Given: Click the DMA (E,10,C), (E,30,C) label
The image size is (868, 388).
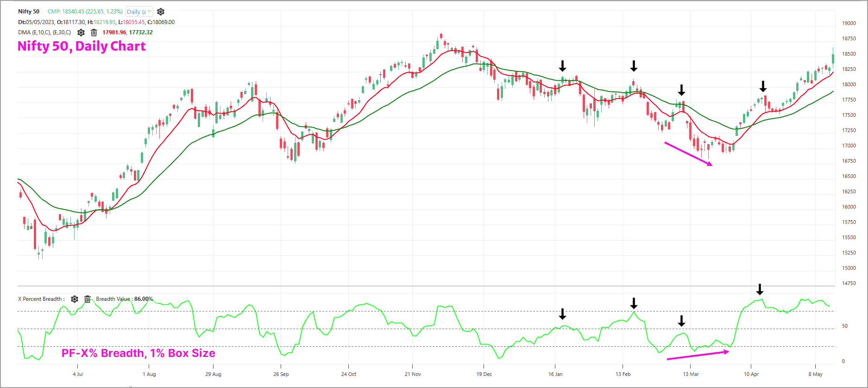Looking at the screenshot, I should coord(44,32).
